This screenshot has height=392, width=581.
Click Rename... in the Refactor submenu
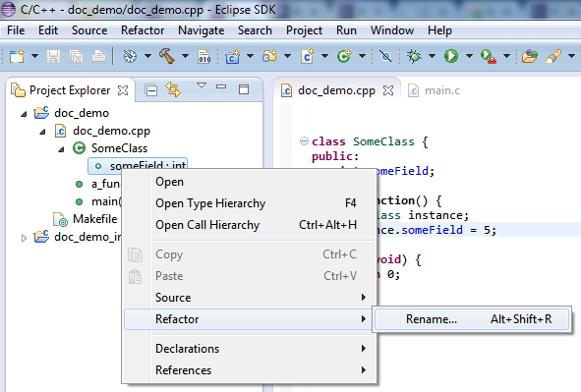coord(472,319)
